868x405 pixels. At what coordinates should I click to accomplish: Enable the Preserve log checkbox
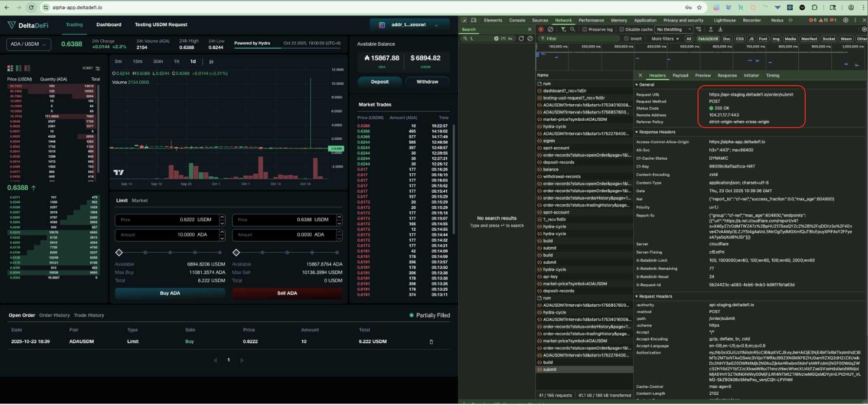pyautogui.click(x=585, y=29)
